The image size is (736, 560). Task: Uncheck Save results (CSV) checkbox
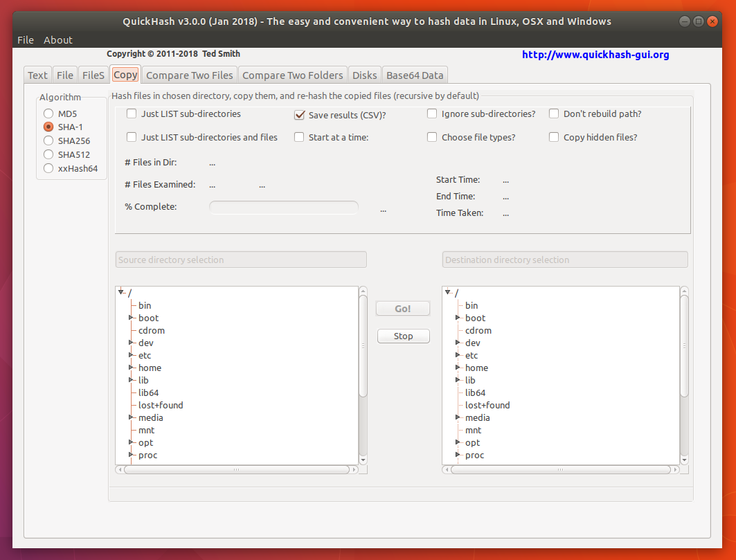(300, 115)
